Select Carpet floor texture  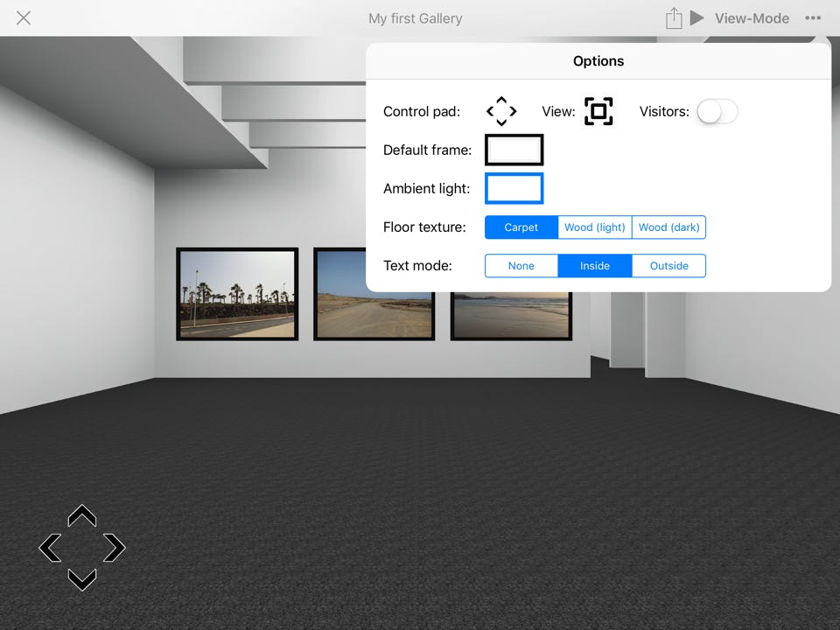point(521,227)
